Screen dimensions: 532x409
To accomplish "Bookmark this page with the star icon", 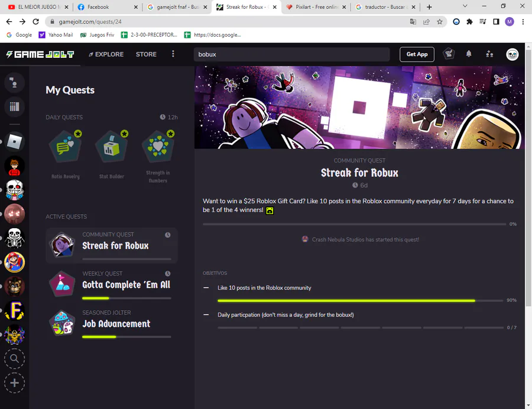I will pyautogui.click(x=440, y=22).
